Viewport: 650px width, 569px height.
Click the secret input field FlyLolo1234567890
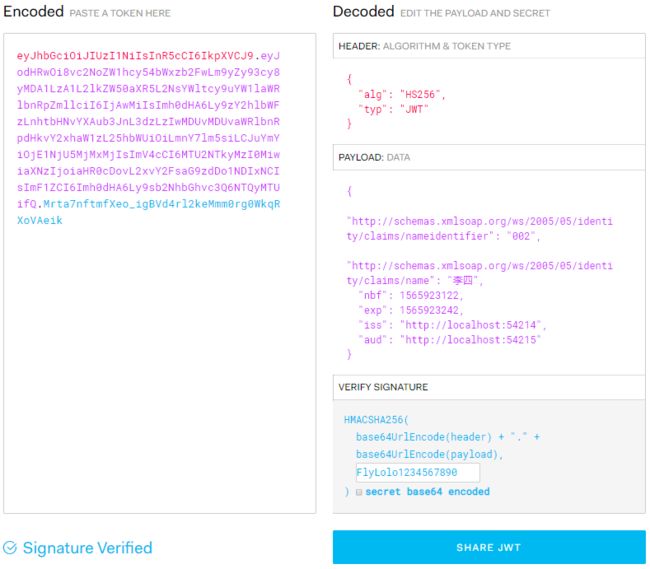417,472
